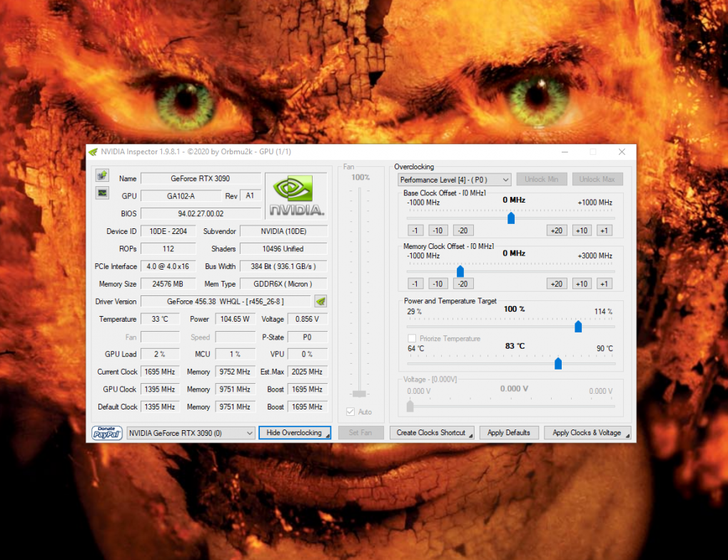728x560 pixels.
Task: Click Base Clock Offset -20 button
Action: coord(463,230)
